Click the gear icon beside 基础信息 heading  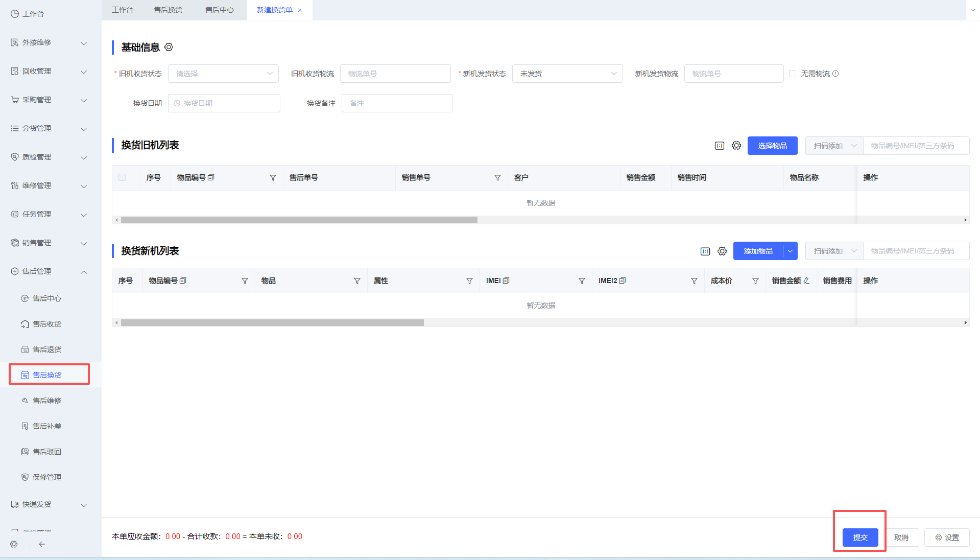click(x=169, y=47)
